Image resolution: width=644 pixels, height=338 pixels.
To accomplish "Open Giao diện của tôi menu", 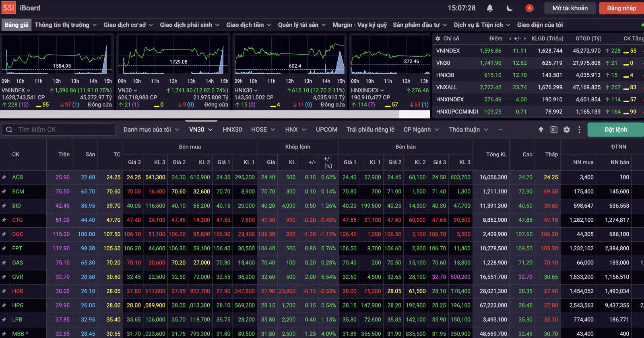I will coord(540,25).
